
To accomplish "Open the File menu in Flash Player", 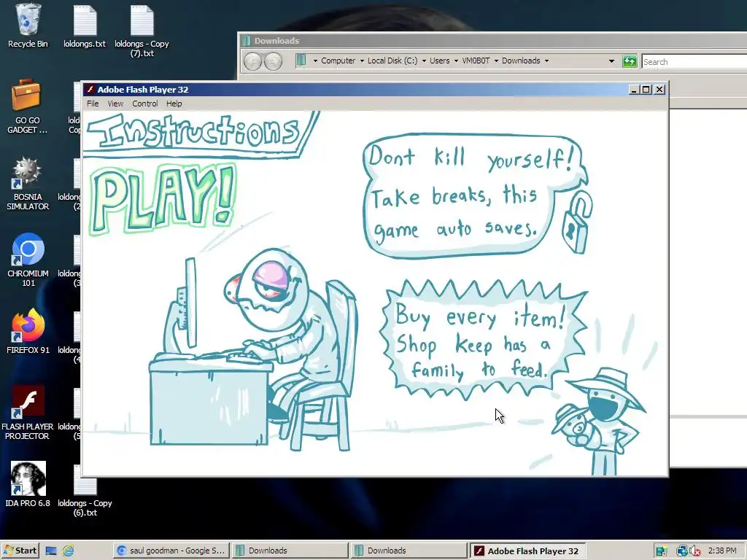I will pos(93,104).
